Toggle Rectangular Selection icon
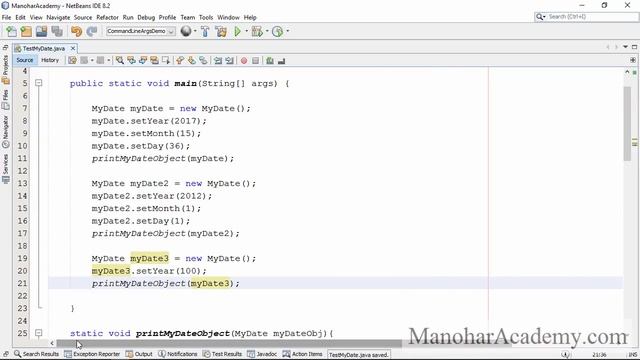Viewport: 640px width, 360px height. 166,60
